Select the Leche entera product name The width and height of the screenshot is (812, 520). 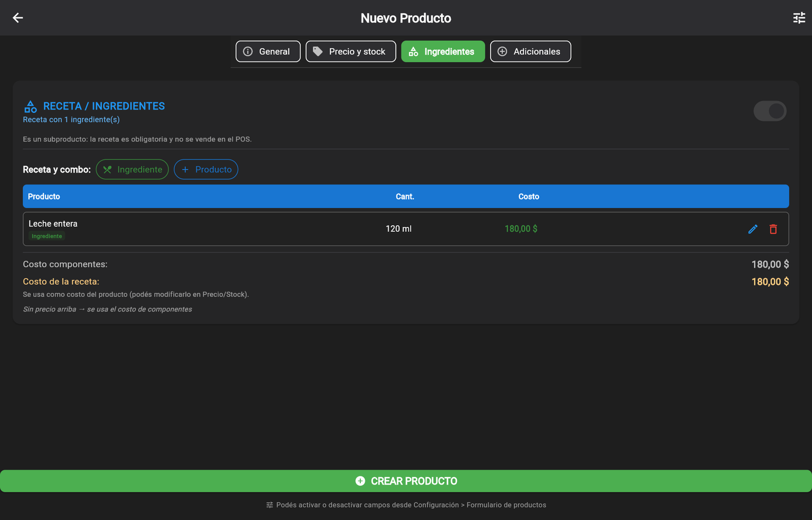point(53,223)
